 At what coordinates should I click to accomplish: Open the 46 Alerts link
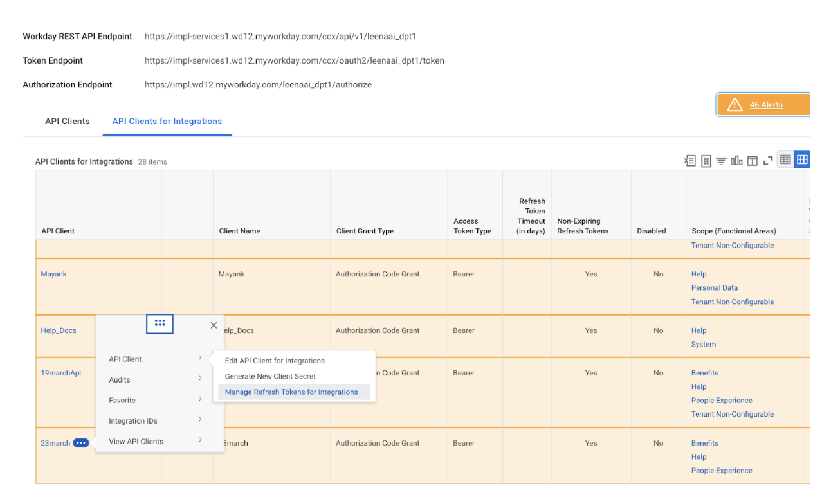pos(766,105)
